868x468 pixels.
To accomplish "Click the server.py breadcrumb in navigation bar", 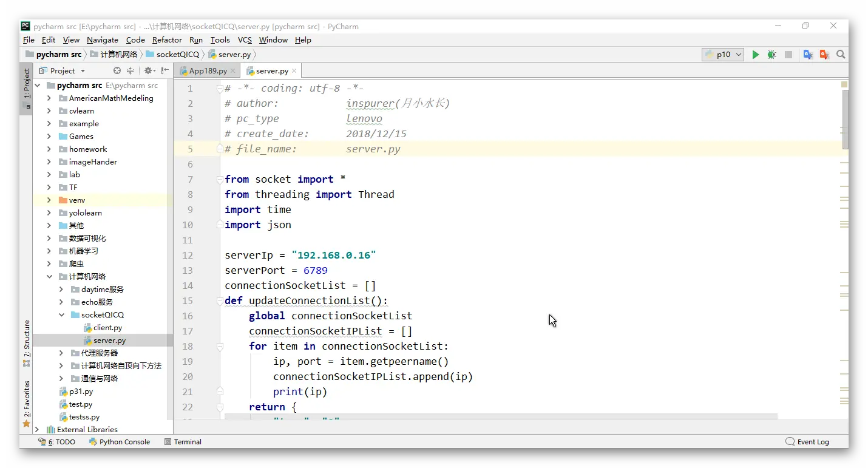I will coord(229,55).
